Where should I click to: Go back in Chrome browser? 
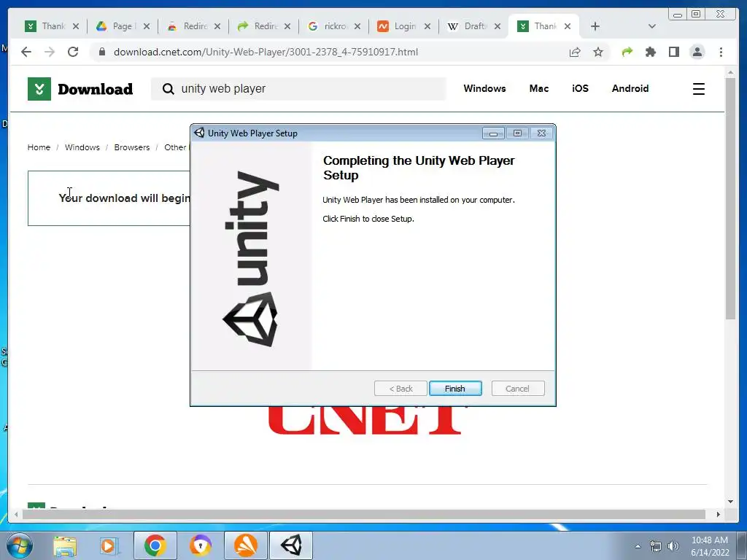click(26, 52)
